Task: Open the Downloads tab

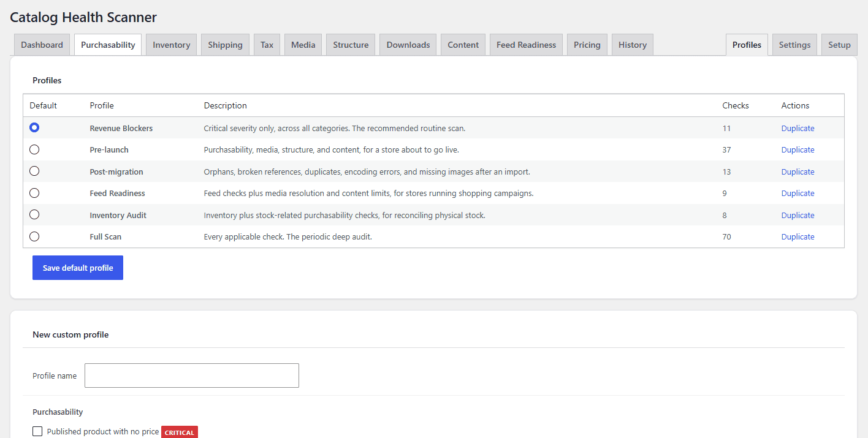Action: (408, 45)
